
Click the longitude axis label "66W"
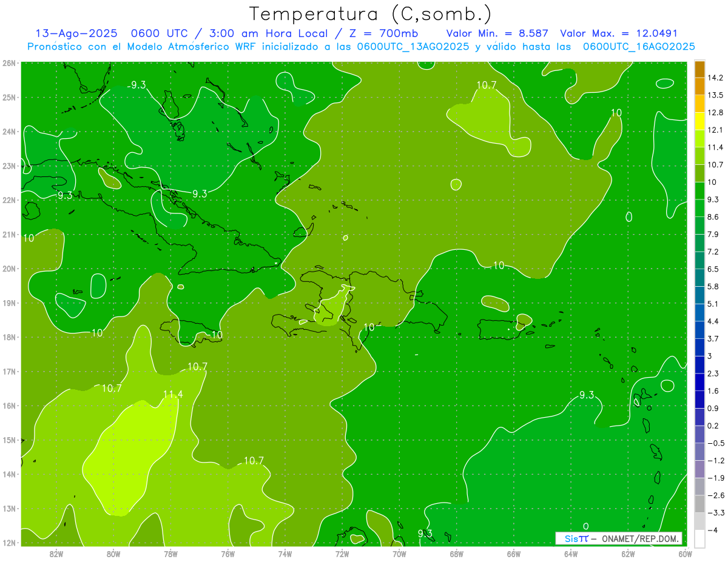[513, 554]
